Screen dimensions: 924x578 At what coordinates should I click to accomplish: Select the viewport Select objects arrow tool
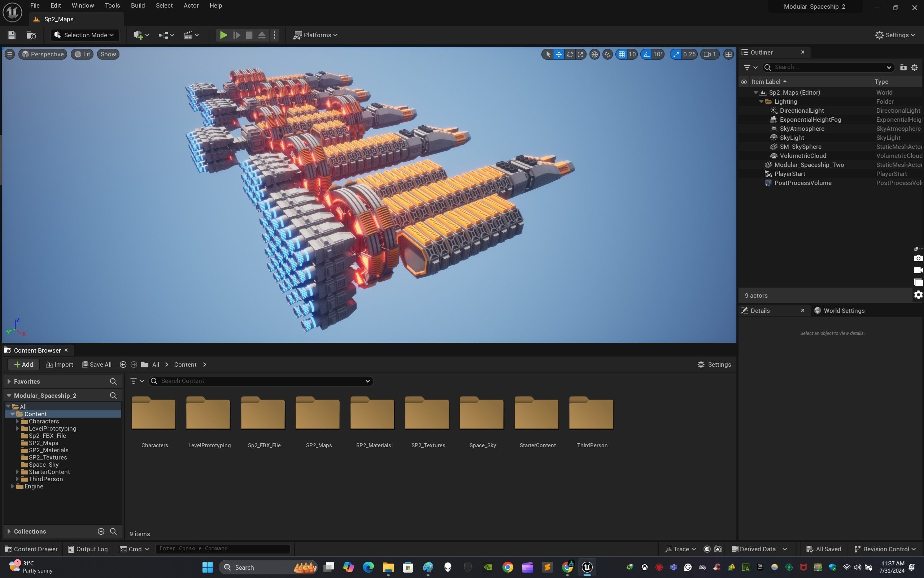[x=548, y=54]
